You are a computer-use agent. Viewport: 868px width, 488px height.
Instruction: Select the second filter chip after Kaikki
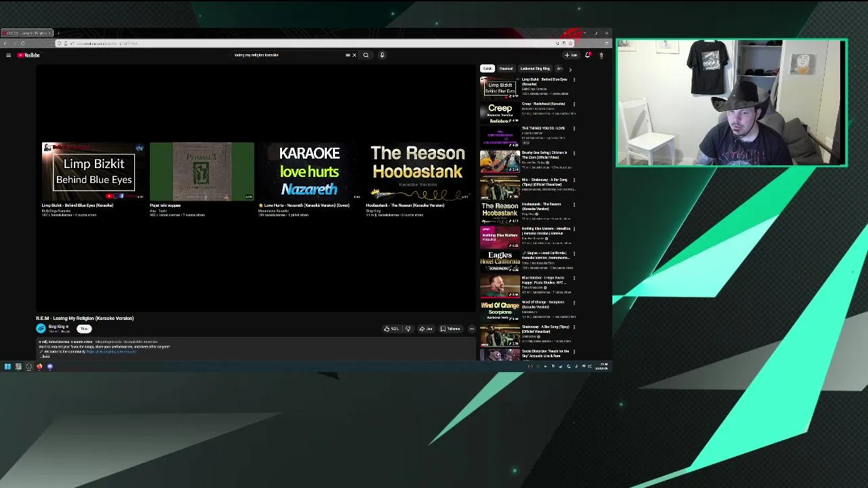[x=506, y=68]
